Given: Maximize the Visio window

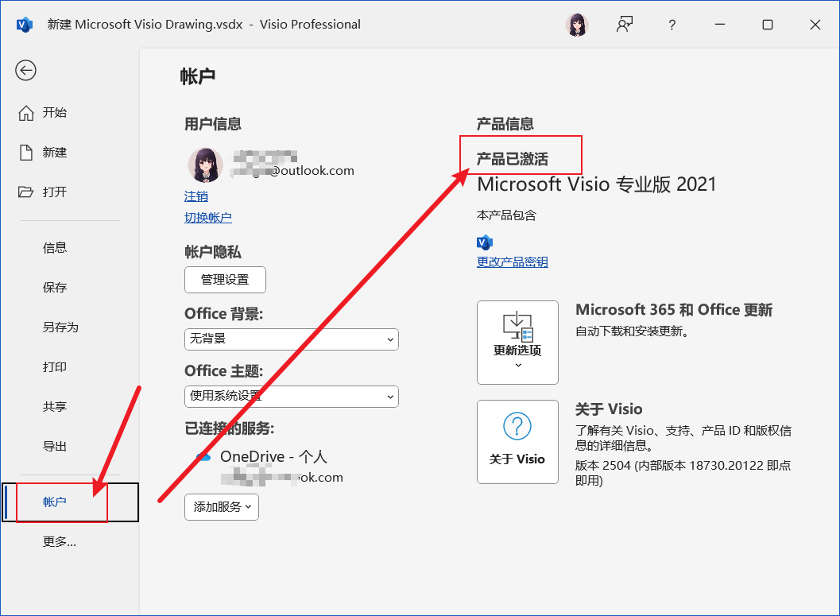Looking at the screenshot, I should [768, 25].
